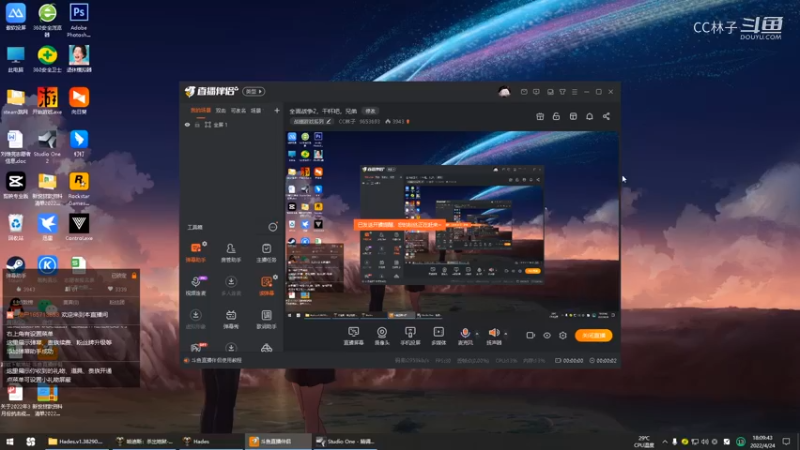Mute the 扬声器 speaker
The width and height of the screenshot is (800, 450).
coord(493,336)
